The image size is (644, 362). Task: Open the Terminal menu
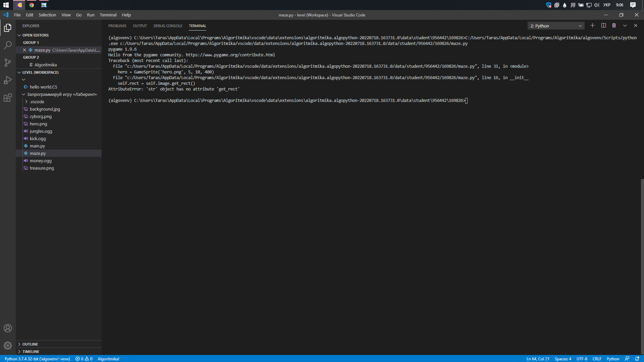pos(108,15)
